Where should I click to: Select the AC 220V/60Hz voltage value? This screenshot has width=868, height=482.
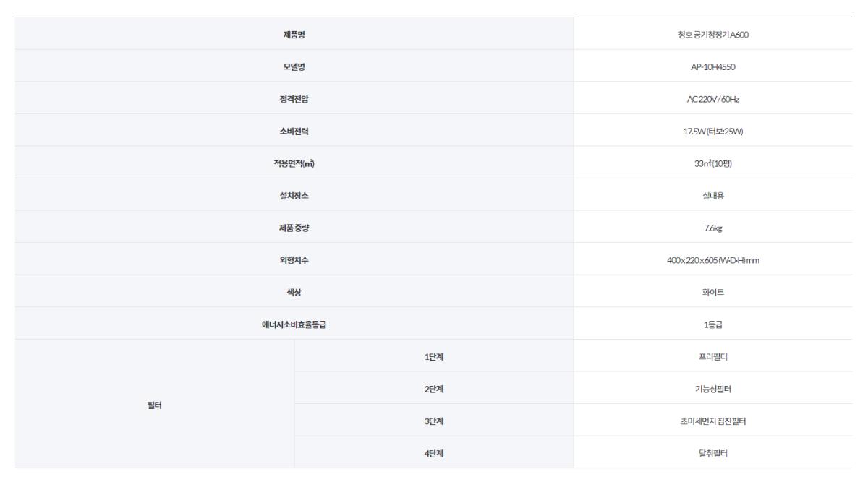click(712, 98)
